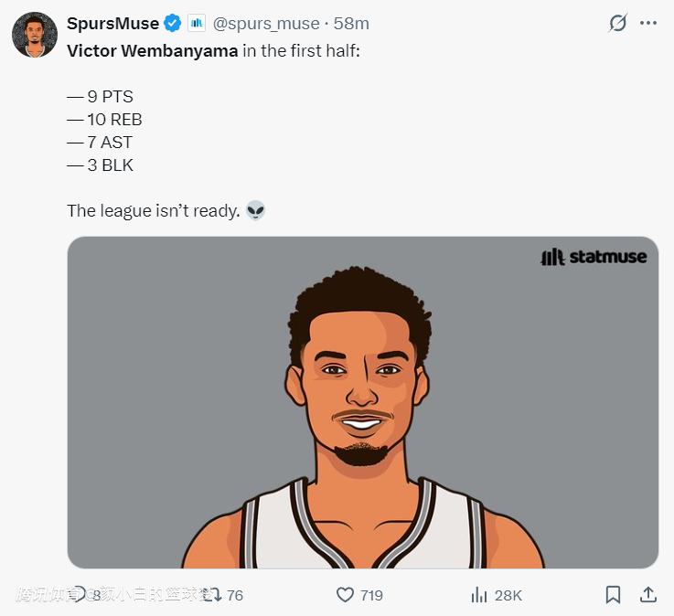Click the 58m timestamp link

(351, 23)
